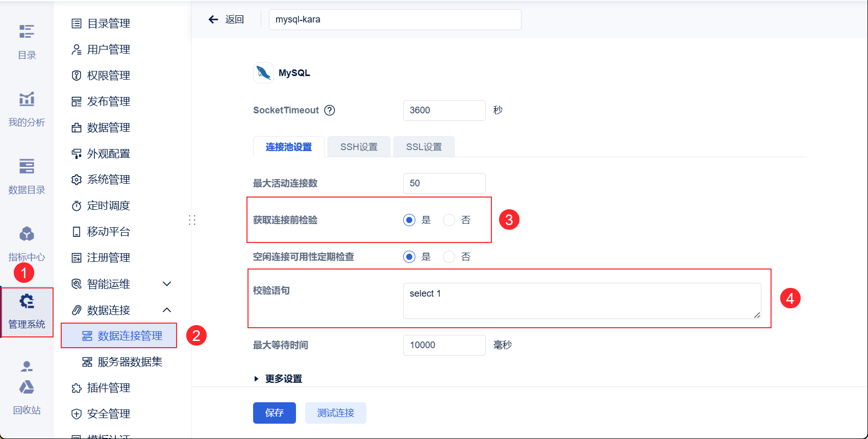Click the back arrow icon
Image resolution: width=868 pixels, height=439 pixels.
[x=213, y=19]
